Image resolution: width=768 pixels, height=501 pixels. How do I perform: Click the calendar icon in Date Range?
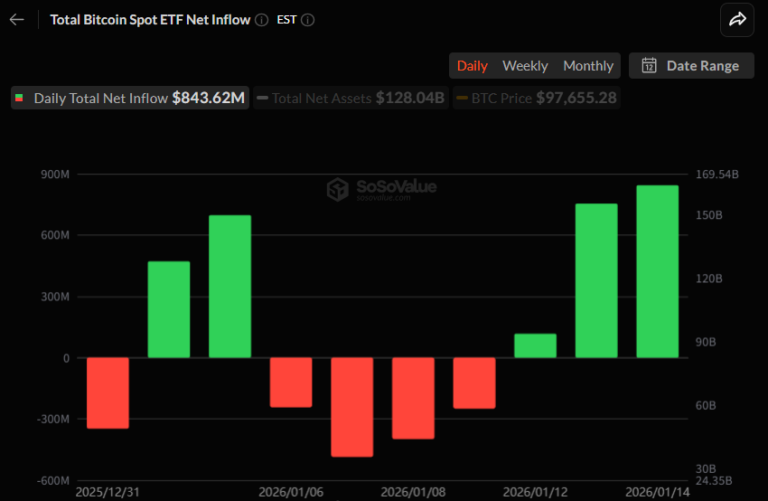[x=649, y=66]
